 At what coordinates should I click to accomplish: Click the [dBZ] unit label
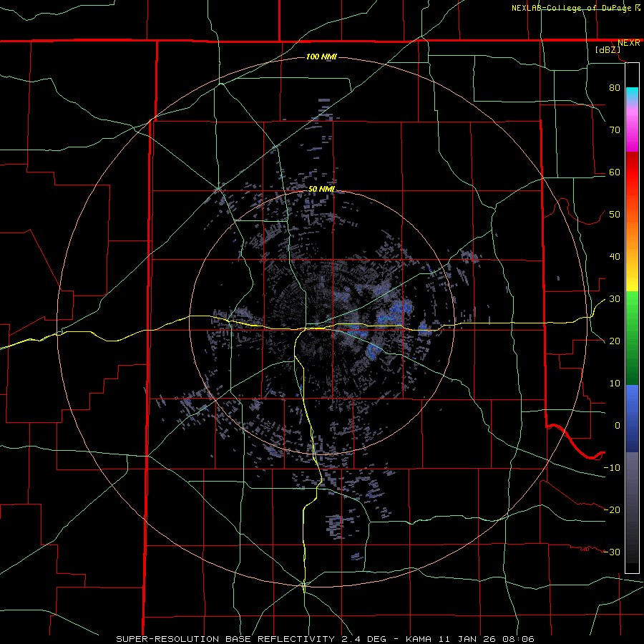coord(608,49)
